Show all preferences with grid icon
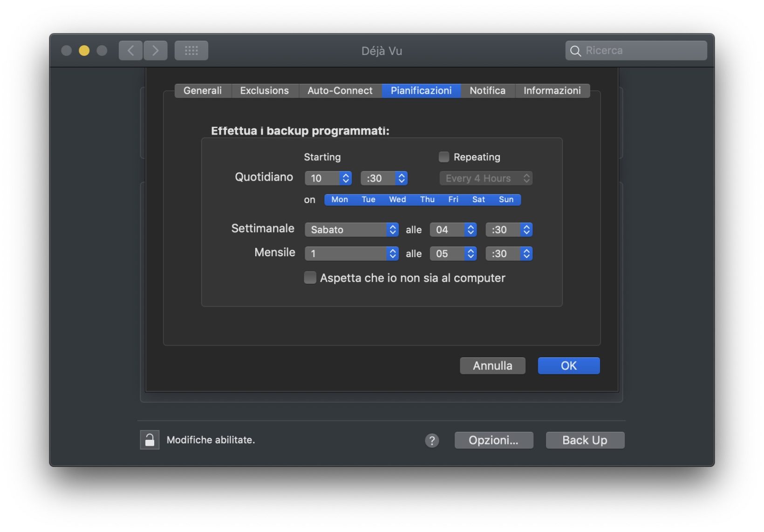 click(x=191, y=50)
